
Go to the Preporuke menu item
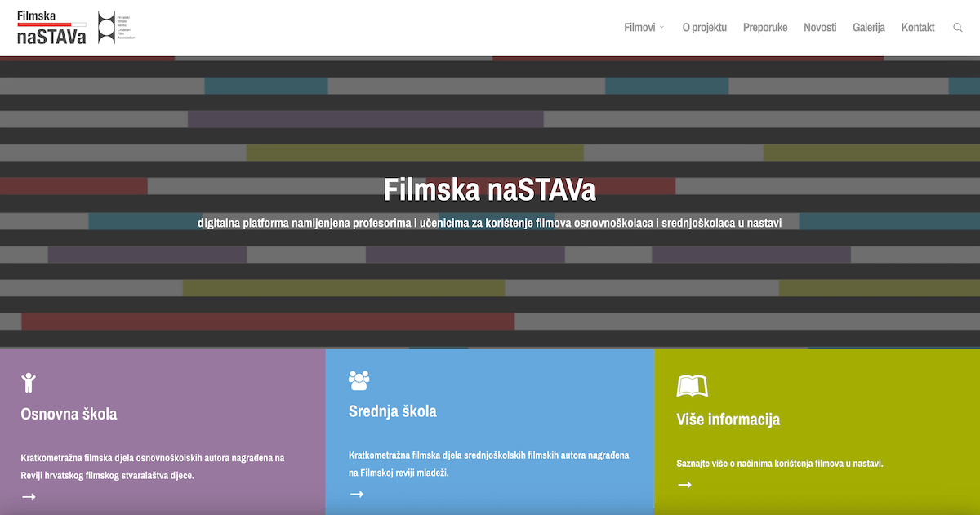(x=765, y=28)
